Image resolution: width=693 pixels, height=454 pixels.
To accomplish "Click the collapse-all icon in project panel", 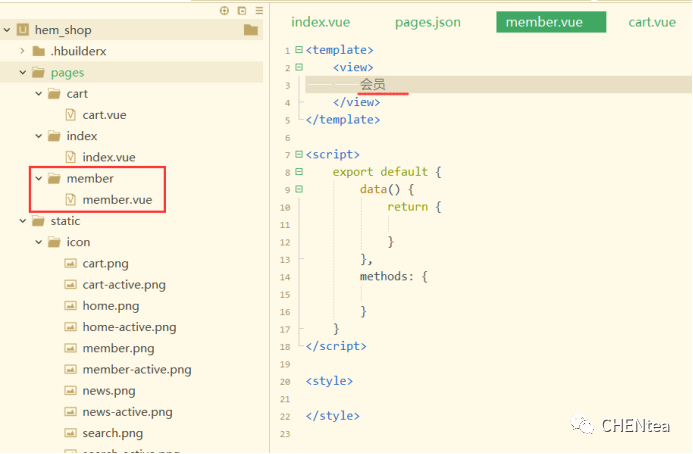I will [241, 10].
